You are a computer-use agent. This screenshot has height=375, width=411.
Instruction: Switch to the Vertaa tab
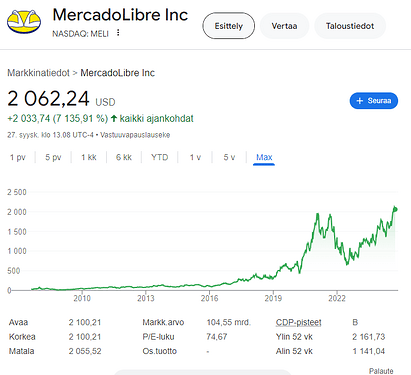pos(284,26)
